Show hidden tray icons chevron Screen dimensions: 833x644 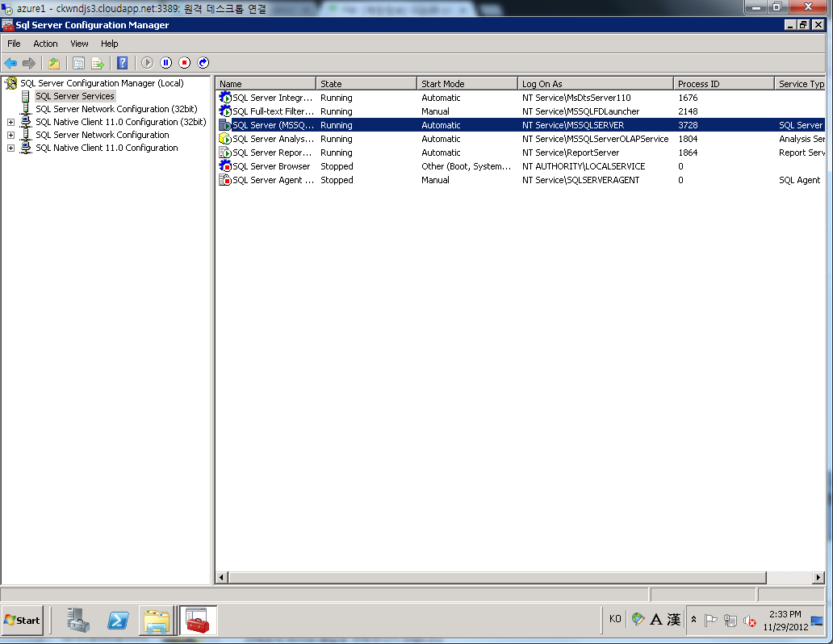693,620
